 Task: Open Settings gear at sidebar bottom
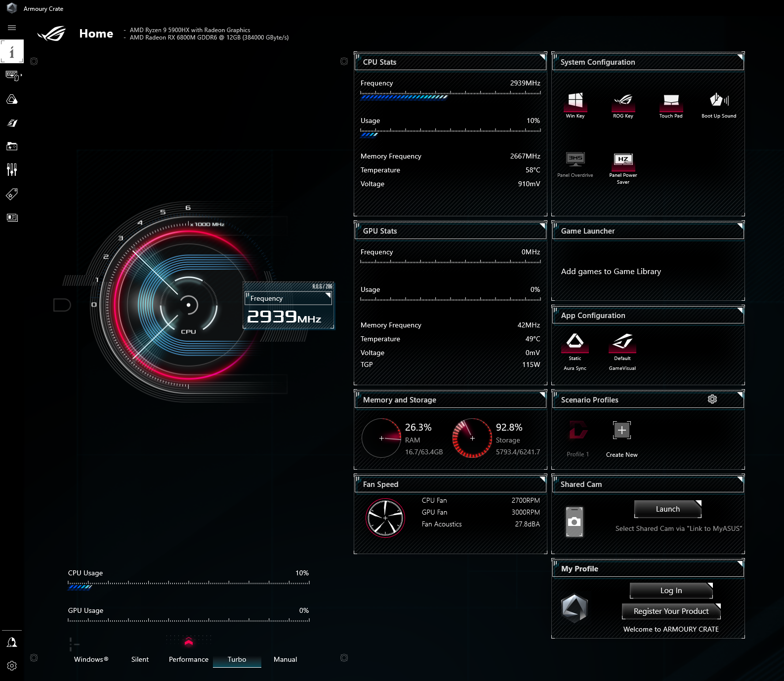click(12, 666)
